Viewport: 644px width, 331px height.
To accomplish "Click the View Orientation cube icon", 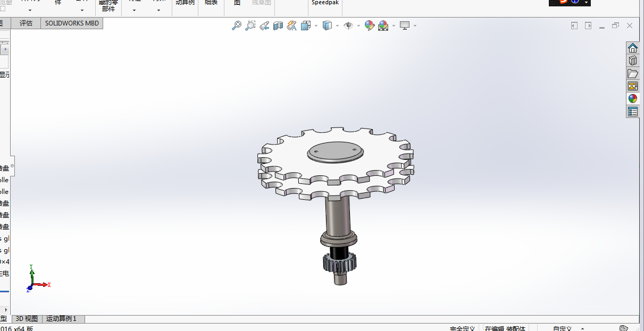I will click(306, 26).
